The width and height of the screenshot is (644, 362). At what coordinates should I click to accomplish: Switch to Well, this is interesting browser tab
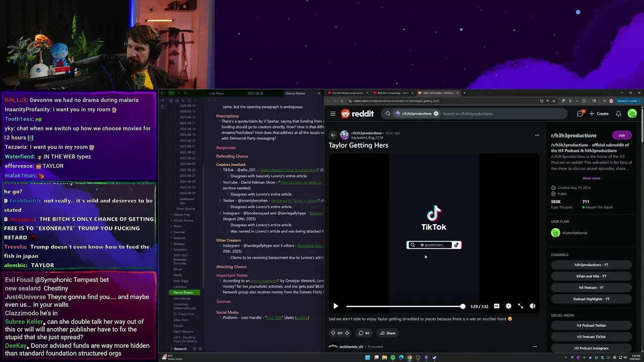(x=393, y=93)
